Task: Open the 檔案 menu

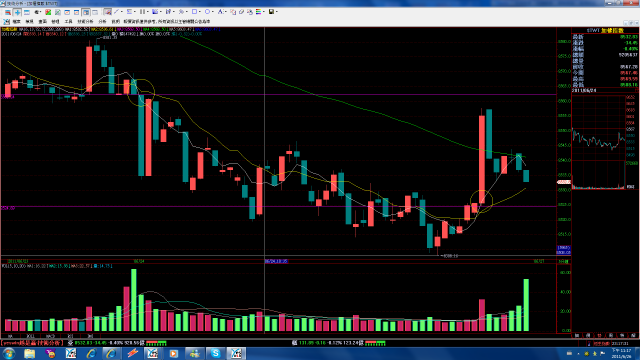Action: 16,21
